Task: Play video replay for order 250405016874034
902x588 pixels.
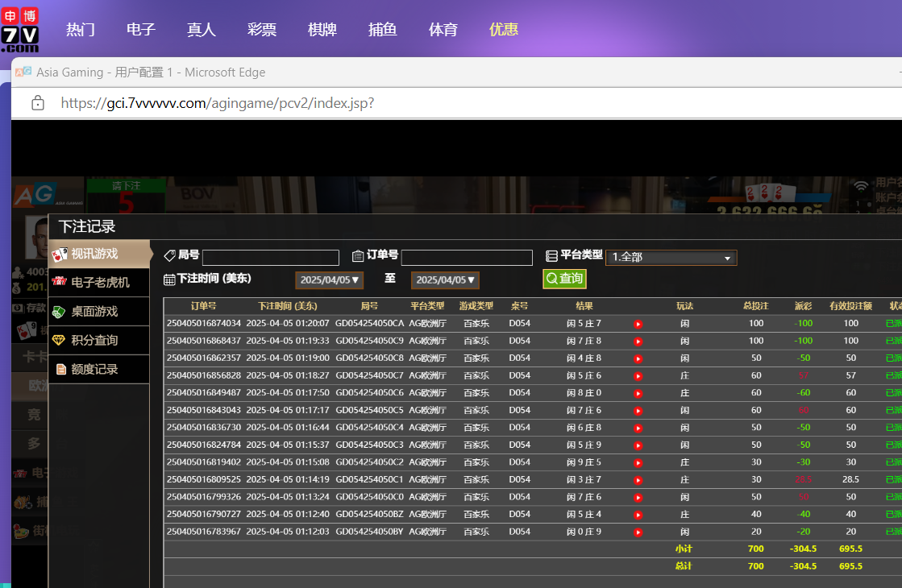Action: [x=638, y=324]
